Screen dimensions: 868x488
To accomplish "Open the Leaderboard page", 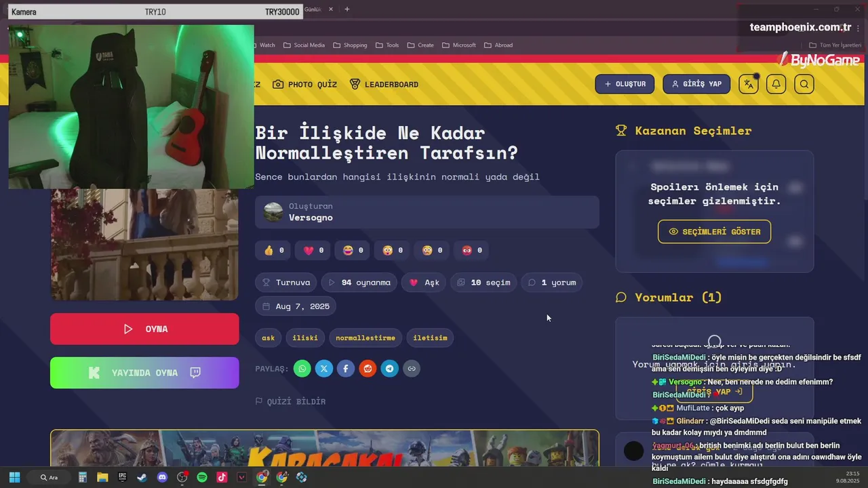I will click(384, 84).
